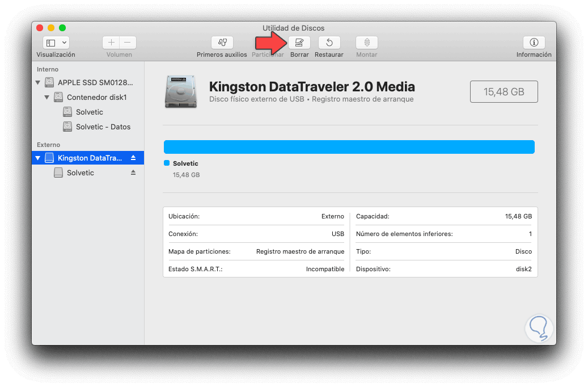Collapse the Contenedor disk1 disclosure triangle
588x387 pixels.
tap(47, 97)
